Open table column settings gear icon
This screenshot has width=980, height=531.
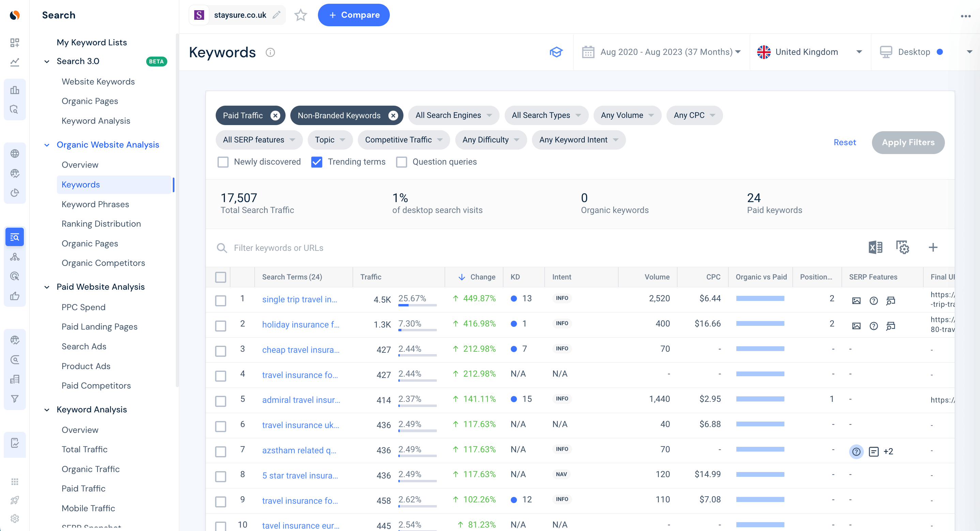coord(902,247)
